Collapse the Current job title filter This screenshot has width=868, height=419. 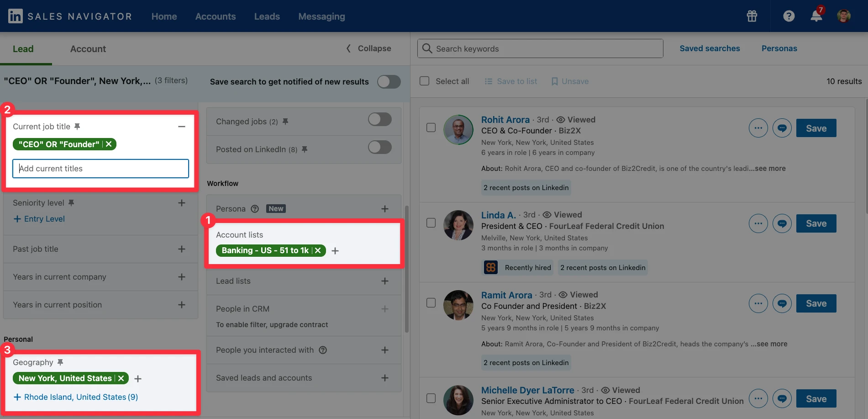click(182, 127)
